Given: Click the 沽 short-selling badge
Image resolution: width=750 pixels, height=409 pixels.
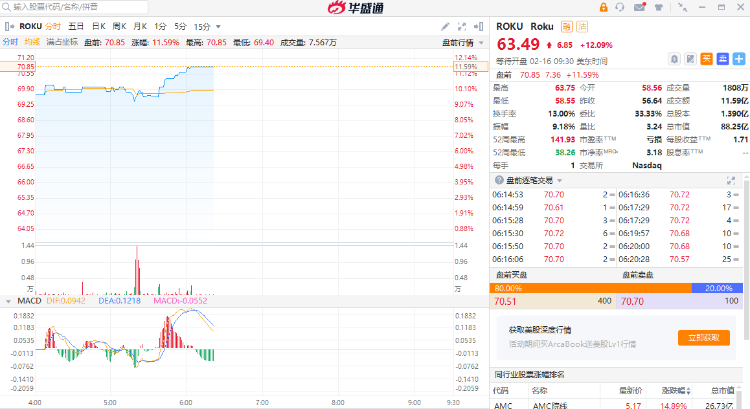Looking at the screenshot, I should click(582, 26).
